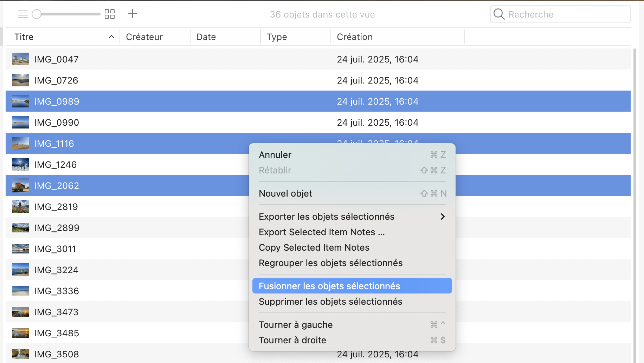Select Nouvel objet menu entry
This screenshot has width=644, height=363.
(x=285, y=193)
